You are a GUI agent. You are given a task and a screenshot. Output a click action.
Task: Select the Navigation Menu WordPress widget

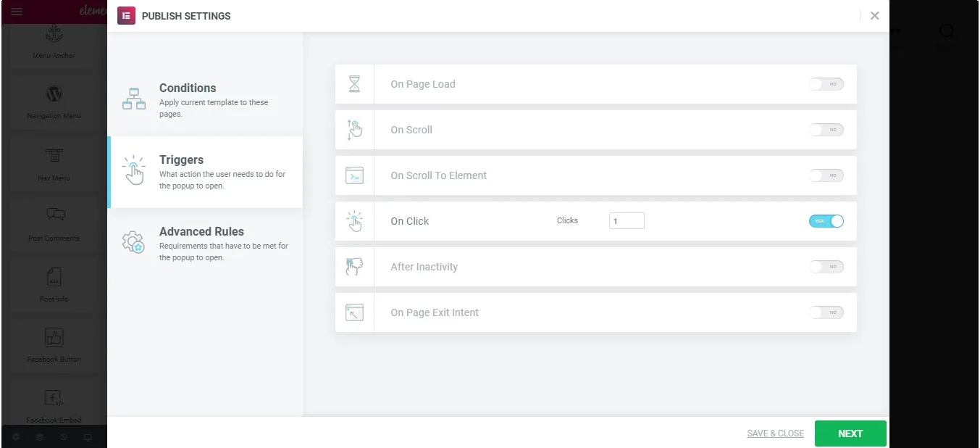(x=54, y=102)
